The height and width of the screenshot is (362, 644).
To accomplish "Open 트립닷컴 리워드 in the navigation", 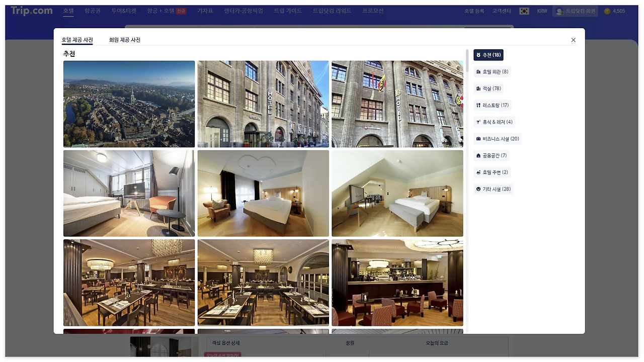I will click(x=332, y=11).
